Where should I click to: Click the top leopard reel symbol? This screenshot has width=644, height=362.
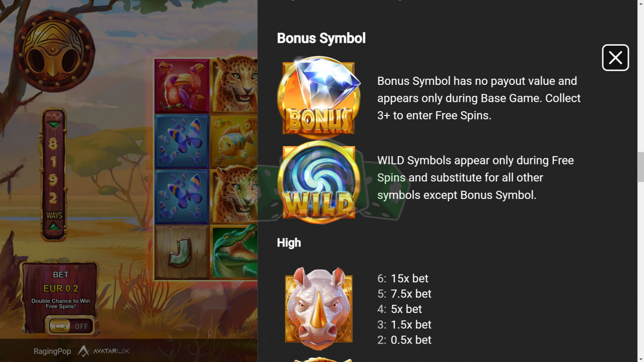(234, 86)
